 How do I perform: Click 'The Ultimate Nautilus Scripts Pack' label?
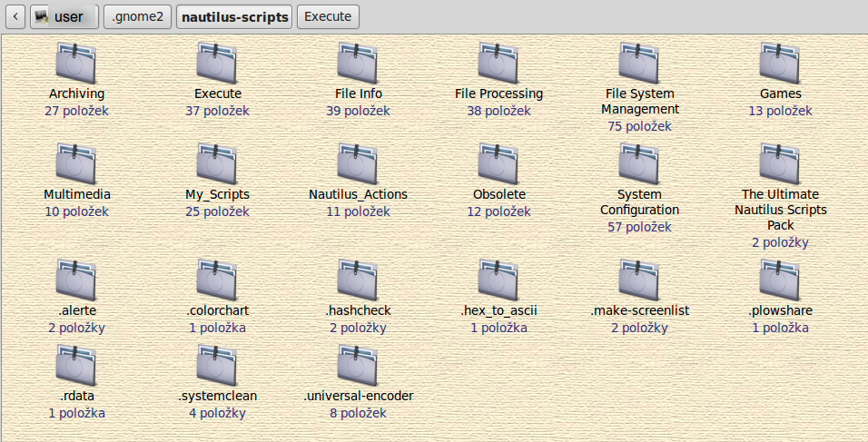781,210
